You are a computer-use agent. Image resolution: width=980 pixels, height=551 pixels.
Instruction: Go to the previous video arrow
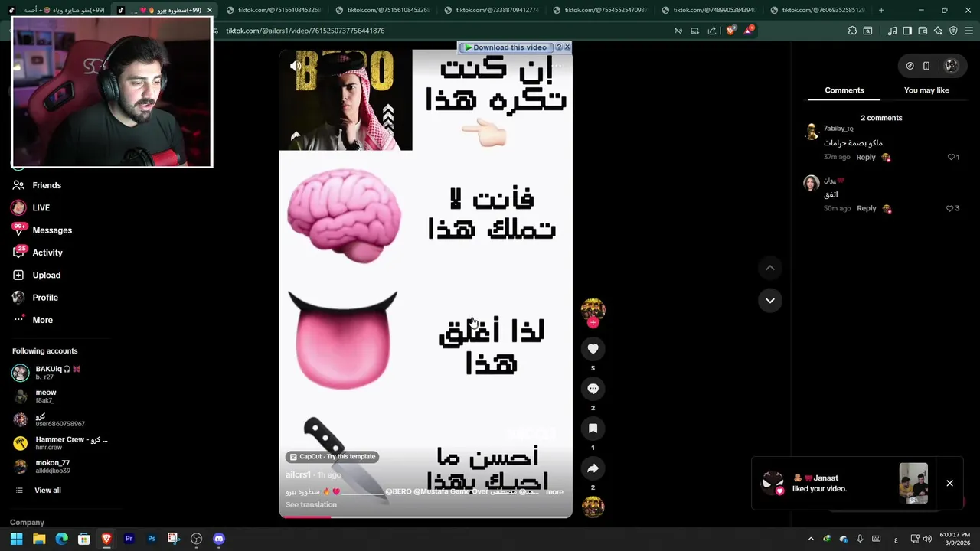[769, 268]
